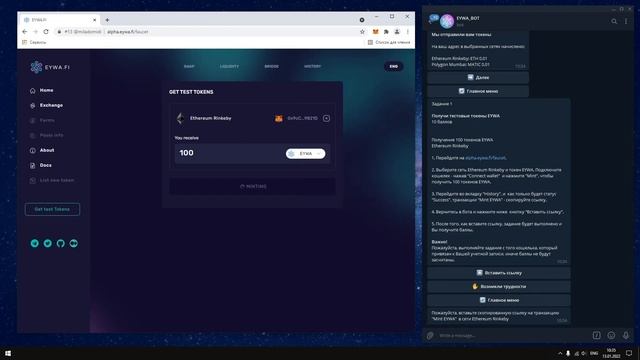Open the EYWA_BOT chat title
Image resolution: width=640 pixels, height=360 pixels.
(468, 18)
